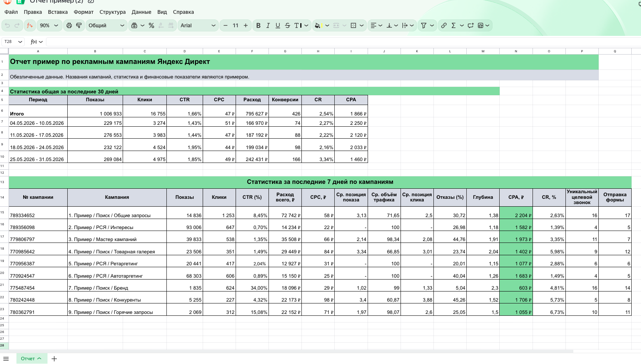This screenshot has height=364, width=641.
Task: Click the Расход всего, ₽ column header
Action: tap(285, 197)
